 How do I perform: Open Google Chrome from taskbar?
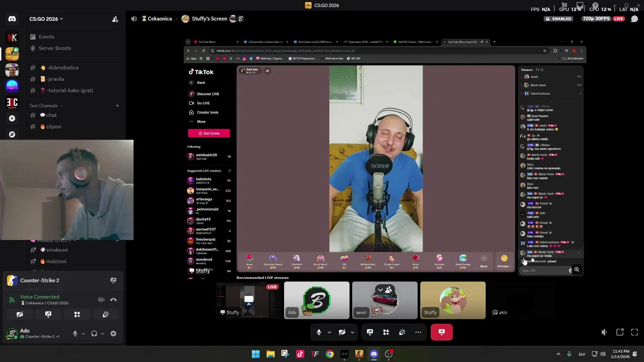(x=330, y=354)
